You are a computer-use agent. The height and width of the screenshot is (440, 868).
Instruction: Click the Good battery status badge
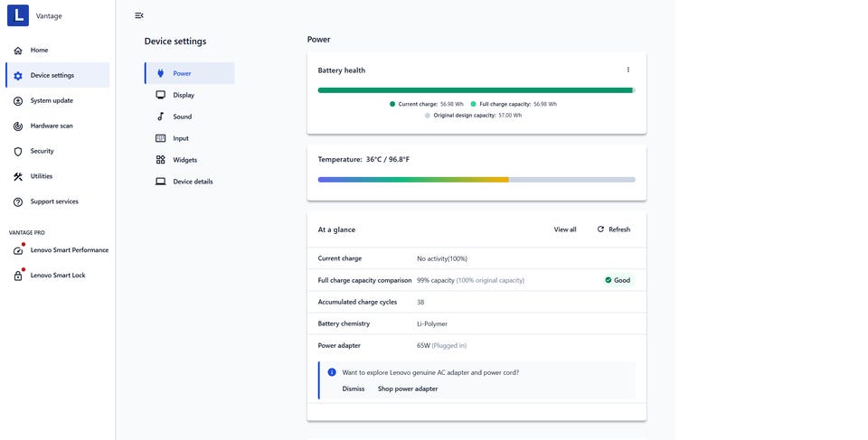coord(618,280)
